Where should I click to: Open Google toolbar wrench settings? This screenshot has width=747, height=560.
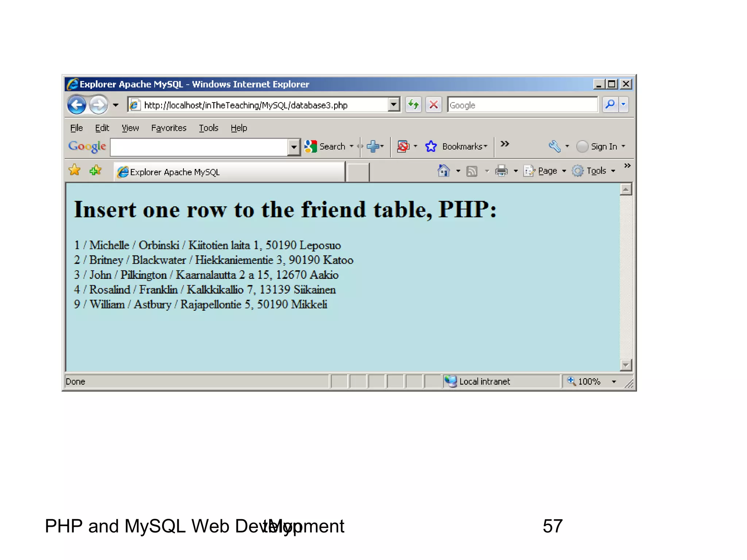pyautogui.click(x=554, y=147)
